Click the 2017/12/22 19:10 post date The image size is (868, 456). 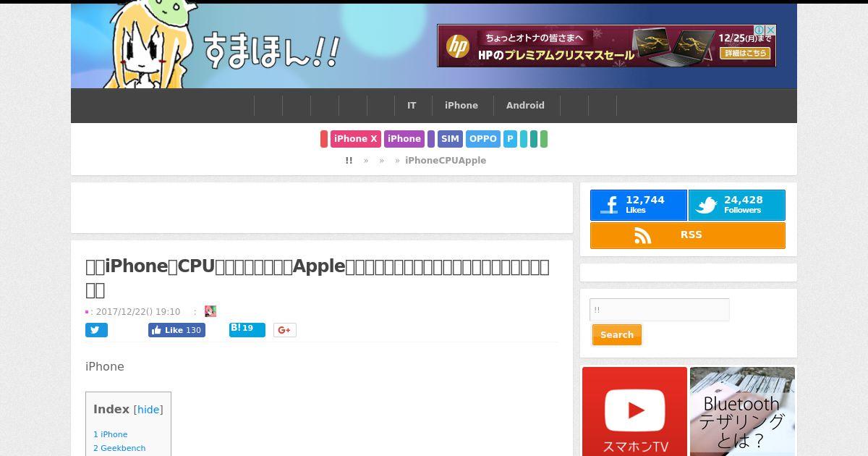pos(138,312)
